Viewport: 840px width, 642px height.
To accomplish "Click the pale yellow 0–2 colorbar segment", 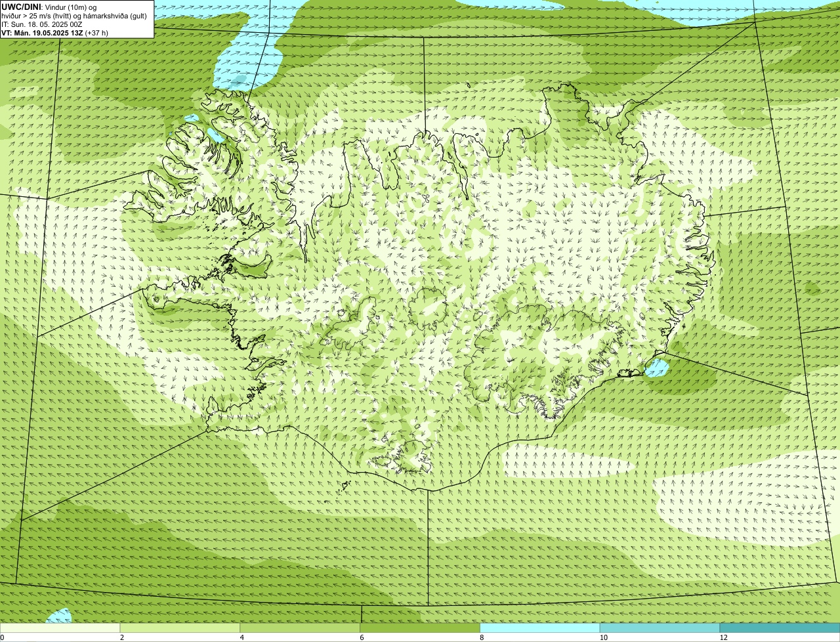I will (60, 628).
